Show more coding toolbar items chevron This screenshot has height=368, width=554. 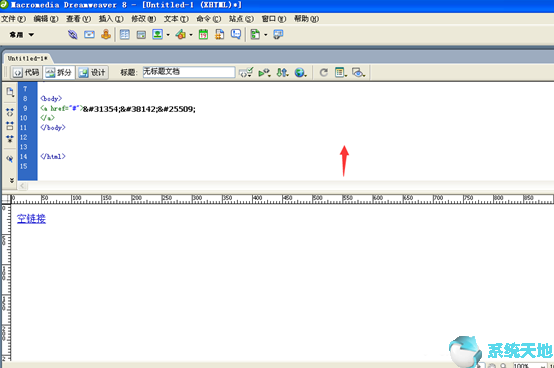pos(12,180)
